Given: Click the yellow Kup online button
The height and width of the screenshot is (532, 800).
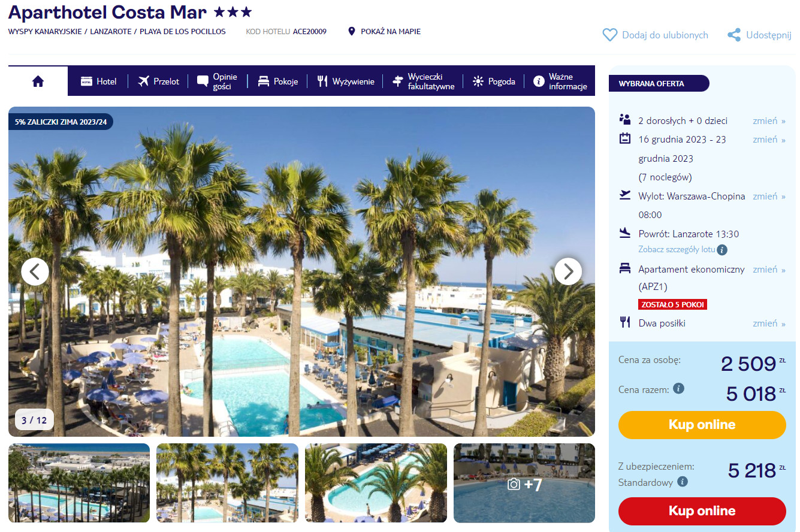Looking at the screenshot, I should coord(702,425).
